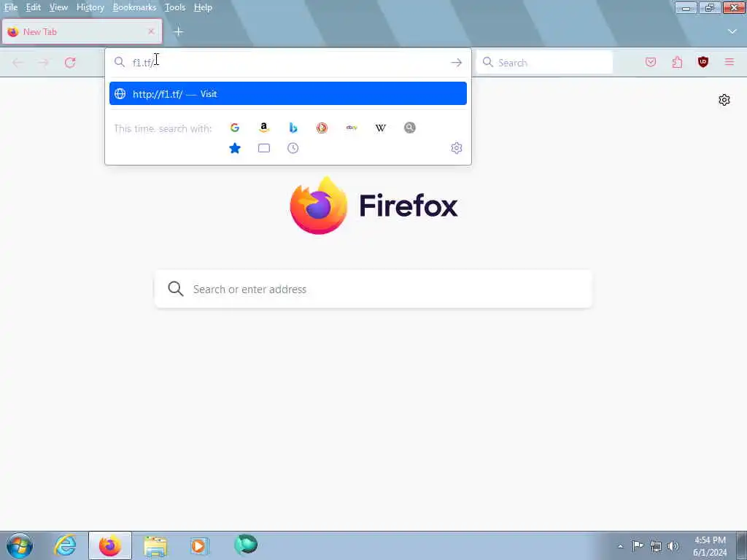Screen dimensions: 747x560
Task: Click in the address bar showing f1.tf/
Action: coord(288,63)
